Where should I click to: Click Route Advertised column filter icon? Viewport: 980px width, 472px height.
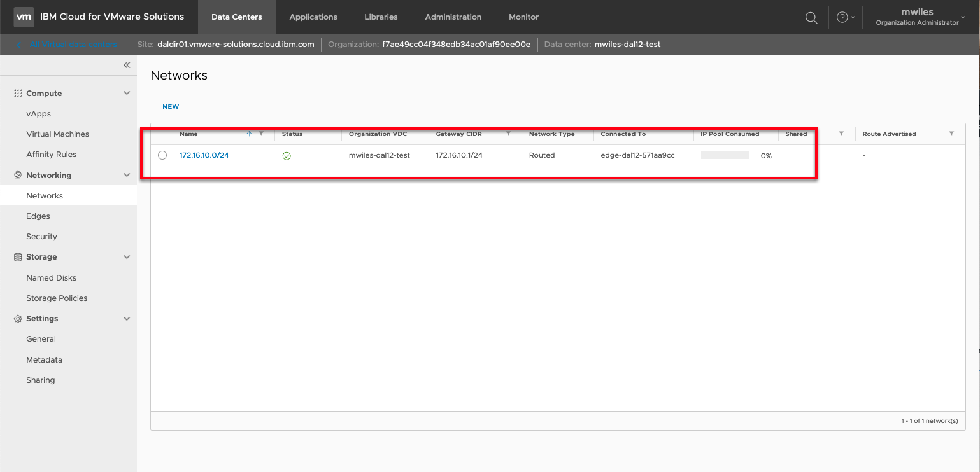(x=951, y=134)
